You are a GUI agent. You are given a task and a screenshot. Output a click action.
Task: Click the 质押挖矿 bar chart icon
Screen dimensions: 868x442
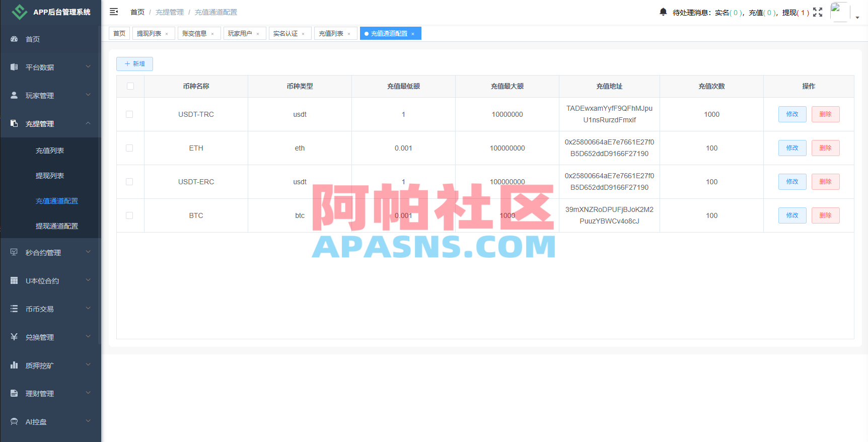[x=14, y=365]
